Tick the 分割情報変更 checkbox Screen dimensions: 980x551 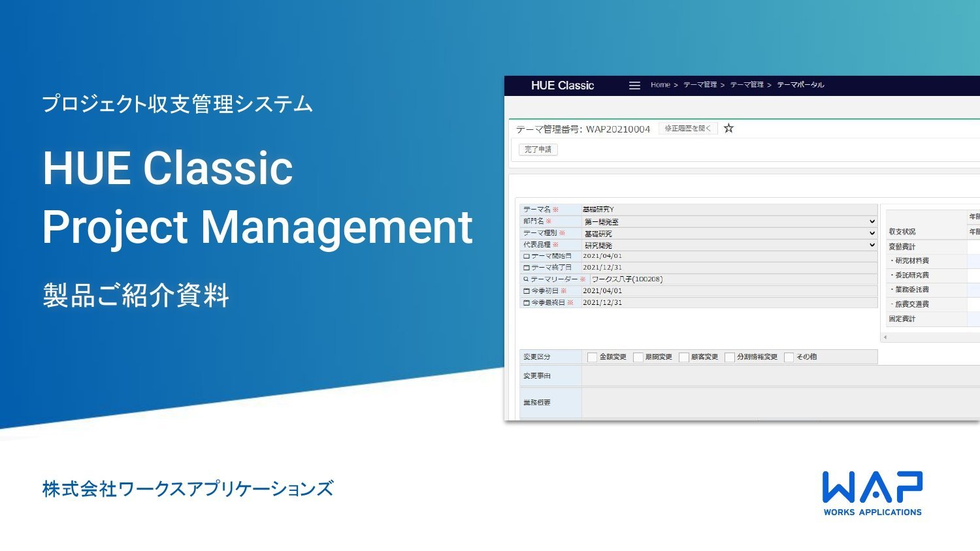tap(729, 357)
